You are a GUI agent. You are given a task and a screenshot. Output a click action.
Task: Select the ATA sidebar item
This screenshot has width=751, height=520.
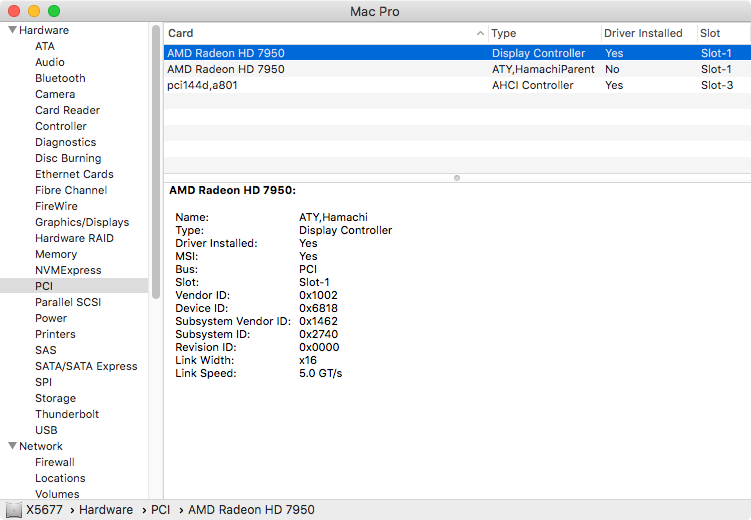45,46
